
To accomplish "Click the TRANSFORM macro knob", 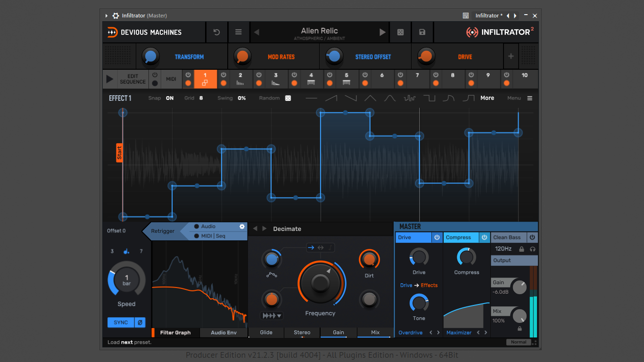I will pyautogui.click(x=150, y=57).
